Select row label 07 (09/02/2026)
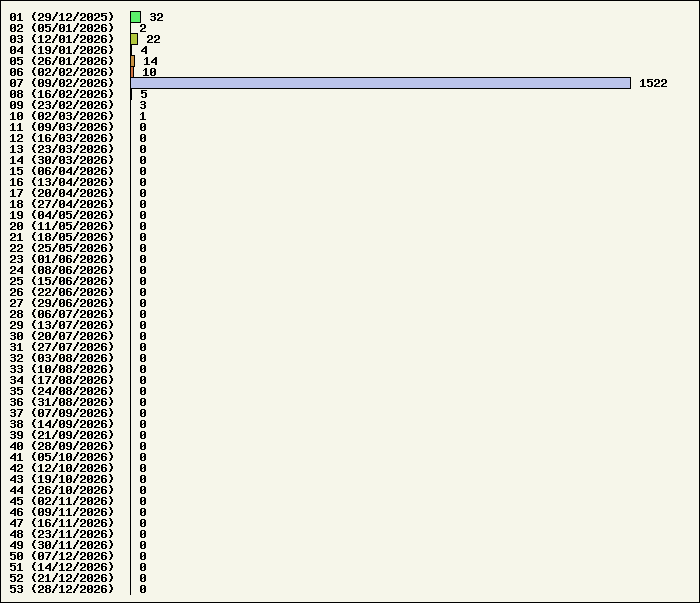 click(x=62, y=83)
